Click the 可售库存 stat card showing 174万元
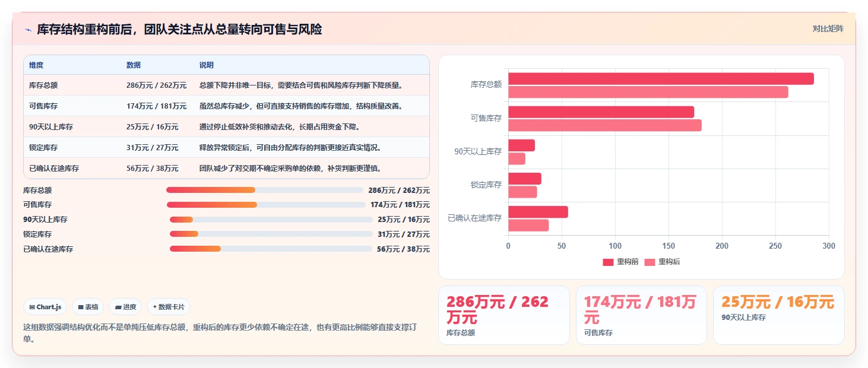Image resolution: width=868 pixels, height=368 pixels. point(641,315)
